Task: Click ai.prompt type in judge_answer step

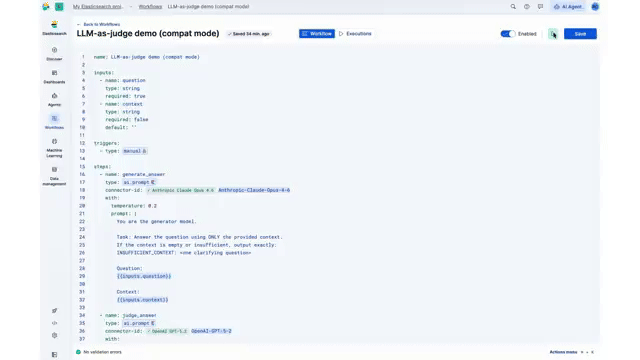Action: (139, 323)
